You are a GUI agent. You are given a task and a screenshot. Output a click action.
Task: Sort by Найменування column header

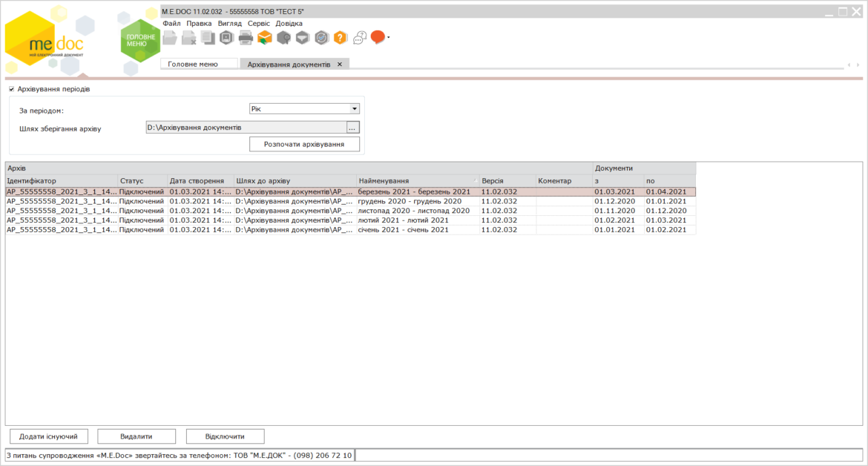(x=418, y=181)
